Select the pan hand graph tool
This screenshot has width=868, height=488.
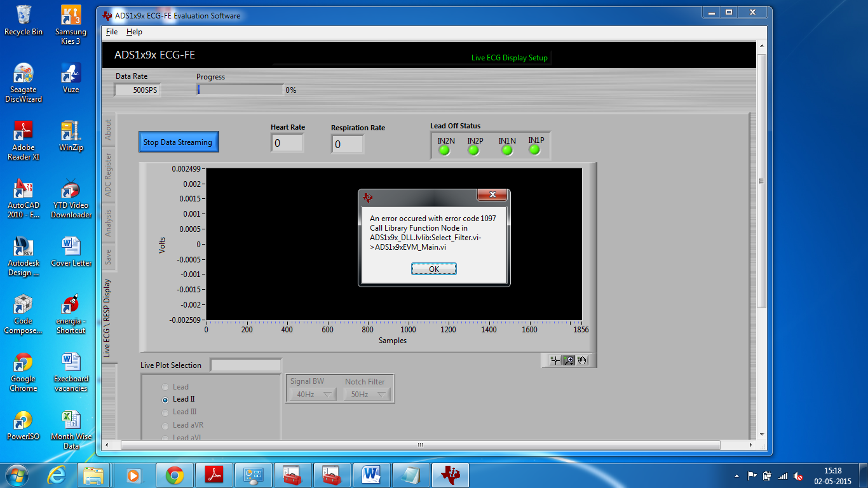(582, 360)
